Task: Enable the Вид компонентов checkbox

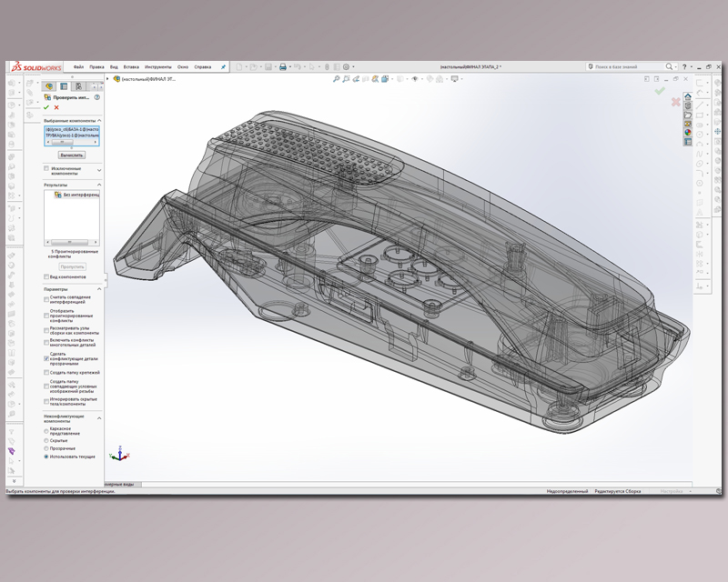Action: pyautogui.click(x=47, y=276)
